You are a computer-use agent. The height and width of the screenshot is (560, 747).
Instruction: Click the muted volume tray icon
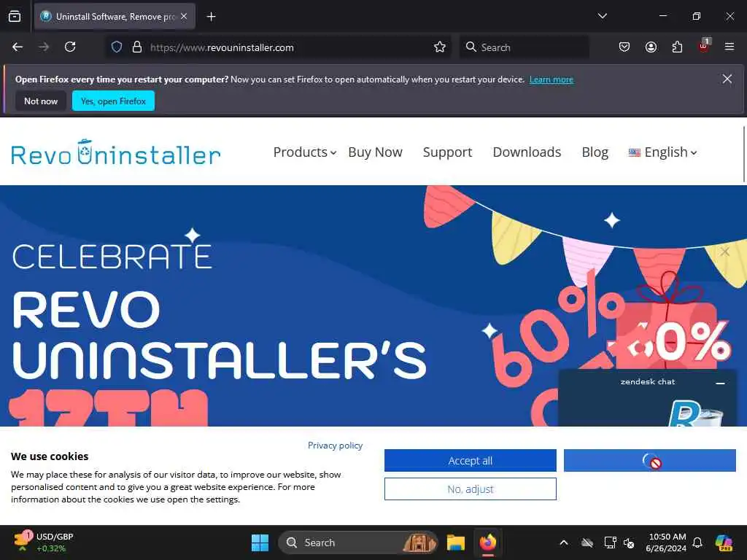(629, 542)
